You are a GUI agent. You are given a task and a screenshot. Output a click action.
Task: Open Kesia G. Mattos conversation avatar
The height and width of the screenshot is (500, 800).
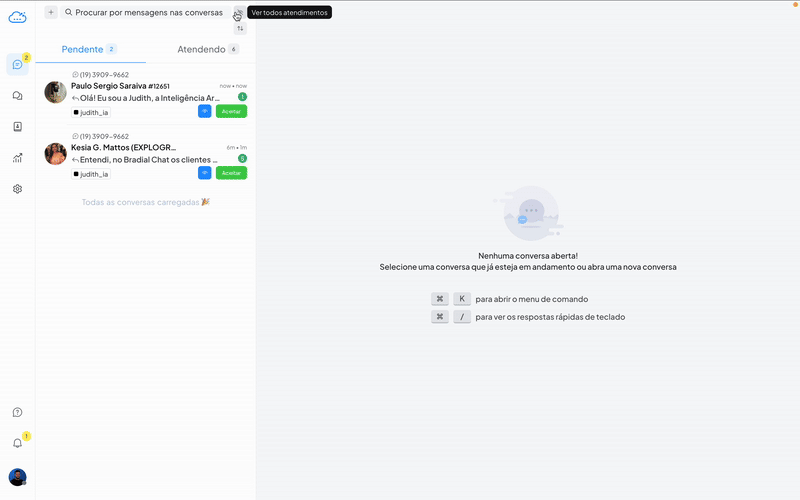(56, 154)
